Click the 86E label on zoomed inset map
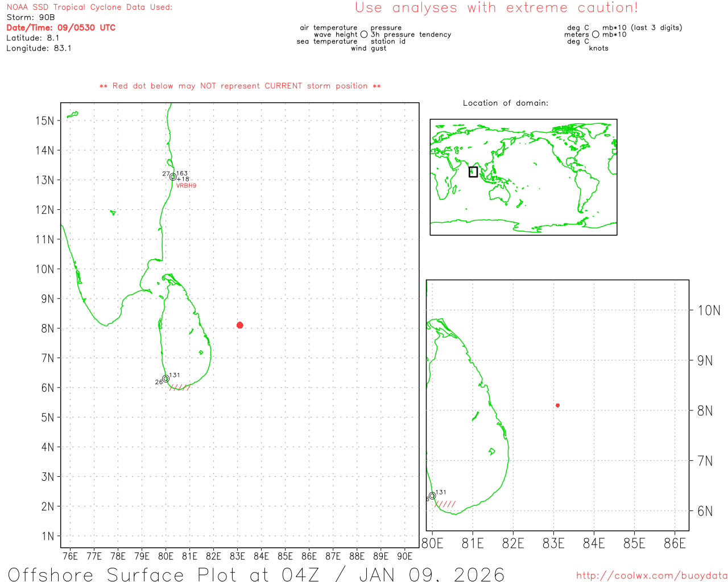Viewport: 728px width, 582px height. [675, 543]
